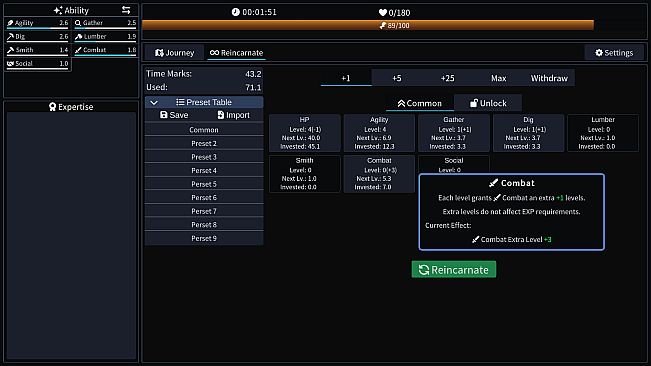Click the clock icon next to timer
This screenshot has height=366, width=651.
tap(235, 12)
